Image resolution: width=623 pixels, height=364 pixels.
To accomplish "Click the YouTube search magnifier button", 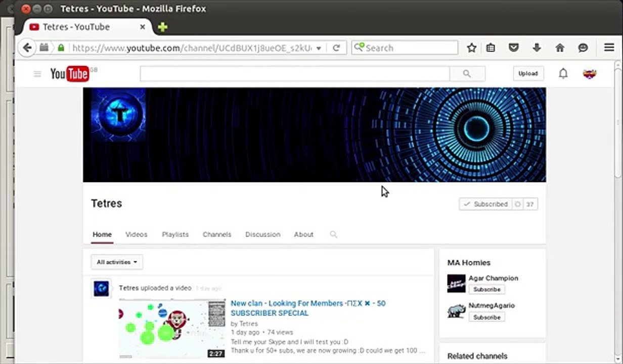I will (467, 74).
